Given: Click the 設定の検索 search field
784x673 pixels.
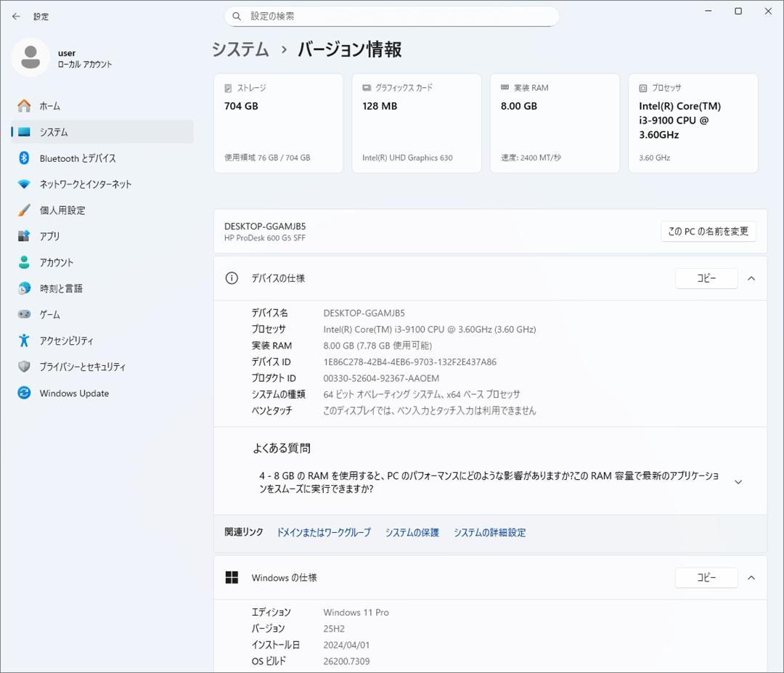Looking at the screenshot, I should (391, 16).
